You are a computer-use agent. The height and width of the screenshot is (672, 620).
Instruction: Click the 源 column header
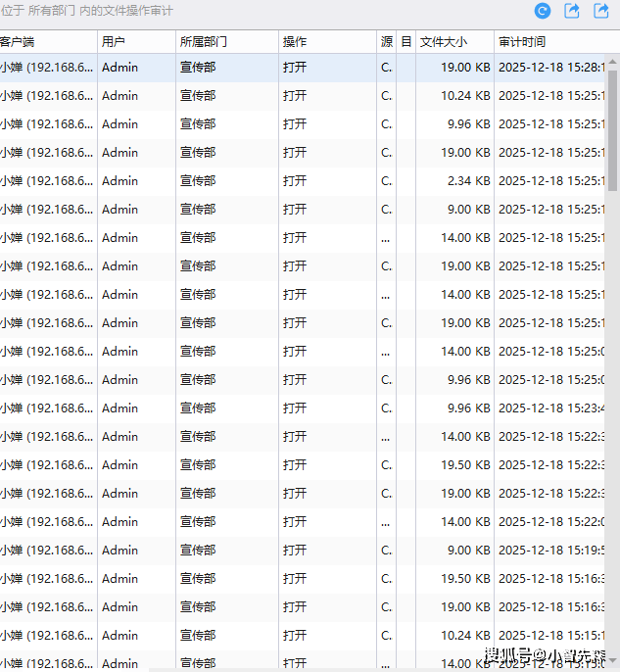pos(386,42)
